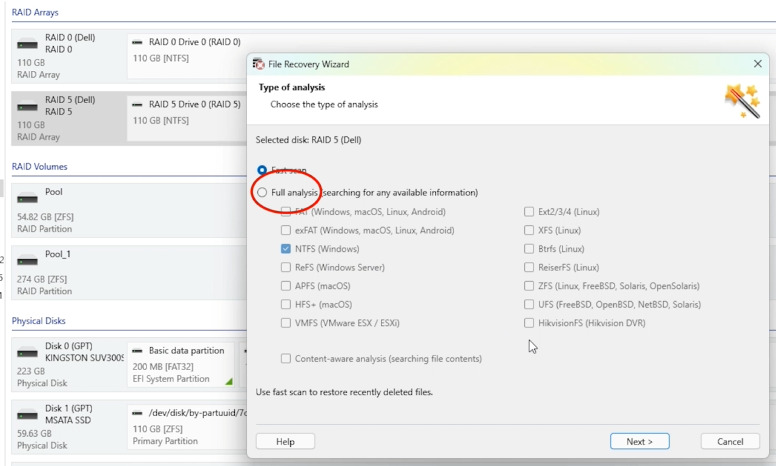Select the Full analysis radio button

coord(262,192)
